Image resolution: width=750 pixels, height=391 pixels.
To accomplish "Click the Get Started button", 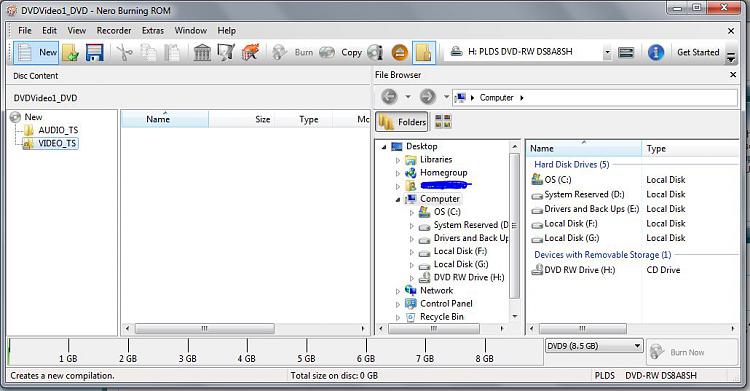I will coord(698,52).
